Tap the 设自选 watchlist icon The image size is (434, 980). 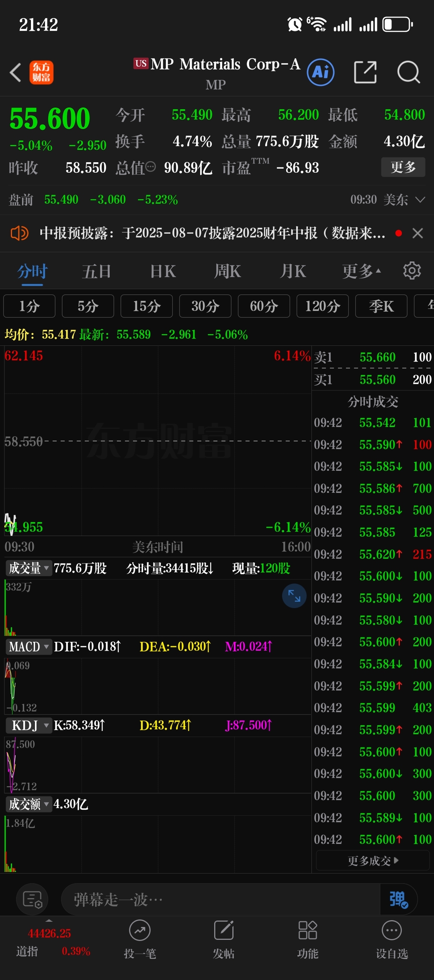click(392, 931)
